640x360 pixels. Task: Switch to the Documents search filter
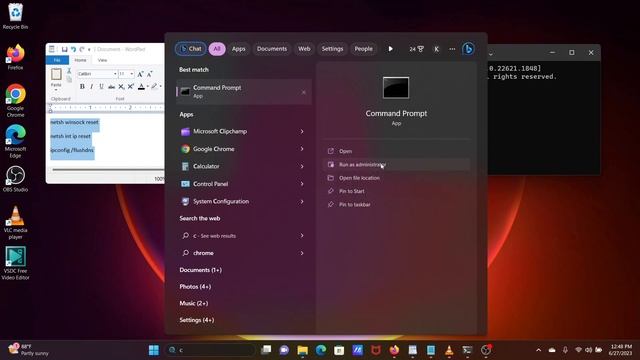(272, 49)
